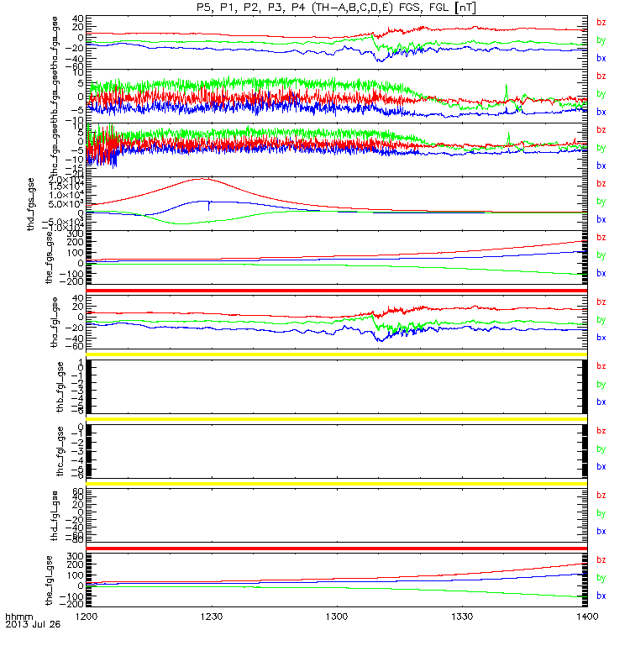Click the bx legend of the the_fgs panel
Image resolution: width=630 pixels, height=672 pixels.
(x=601, y=274)
